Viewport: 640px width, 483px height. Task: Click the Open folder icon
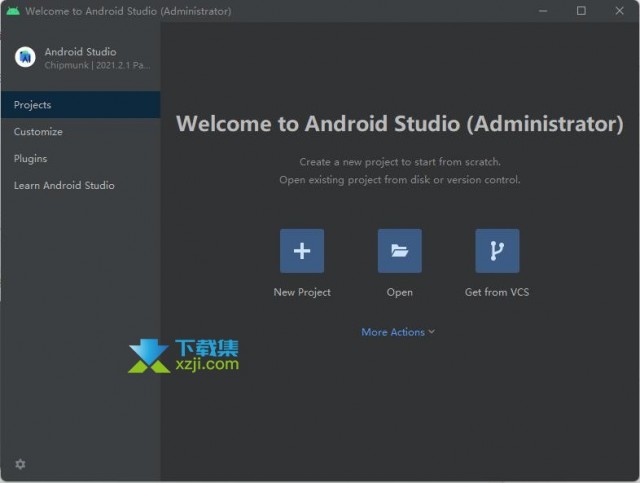pos(400,251)
